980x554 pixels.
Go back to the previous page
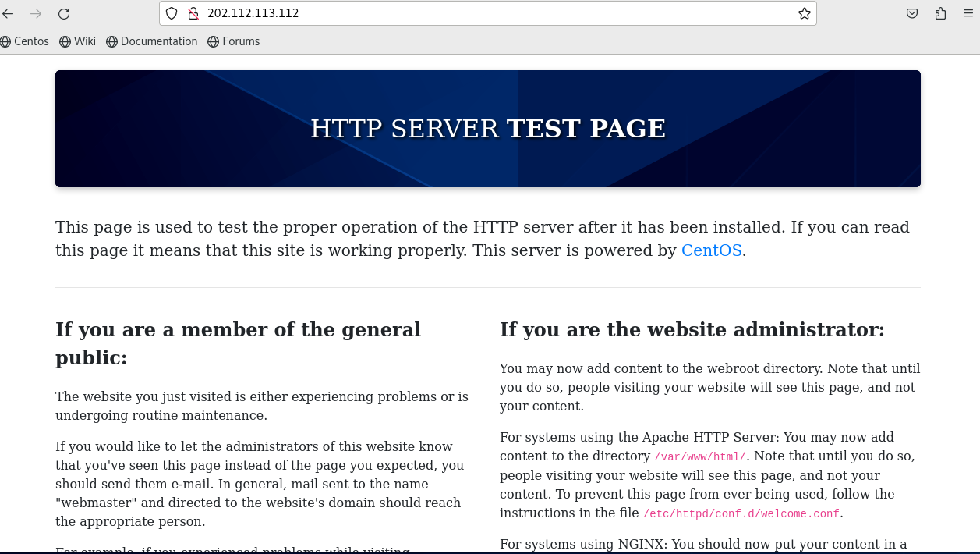click(x=9, y=13)
